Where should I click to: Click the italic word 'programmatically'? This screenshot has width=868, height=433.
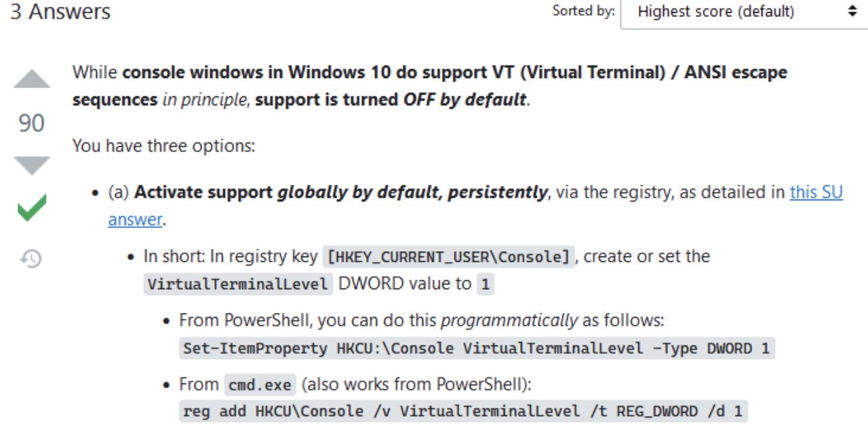click(x=509, y=320)
